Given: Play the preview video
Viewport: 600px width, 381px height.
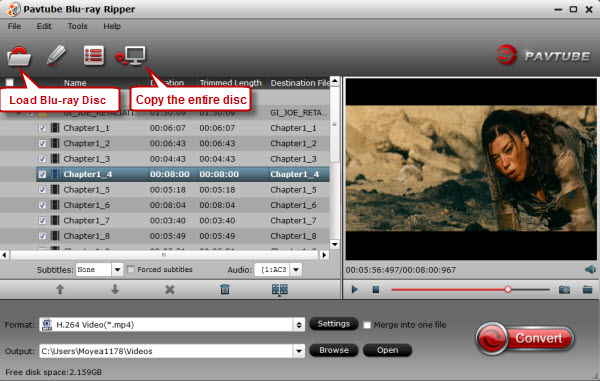Looking at the screenshot, I should pyautogui.click(x=355, y=290).
